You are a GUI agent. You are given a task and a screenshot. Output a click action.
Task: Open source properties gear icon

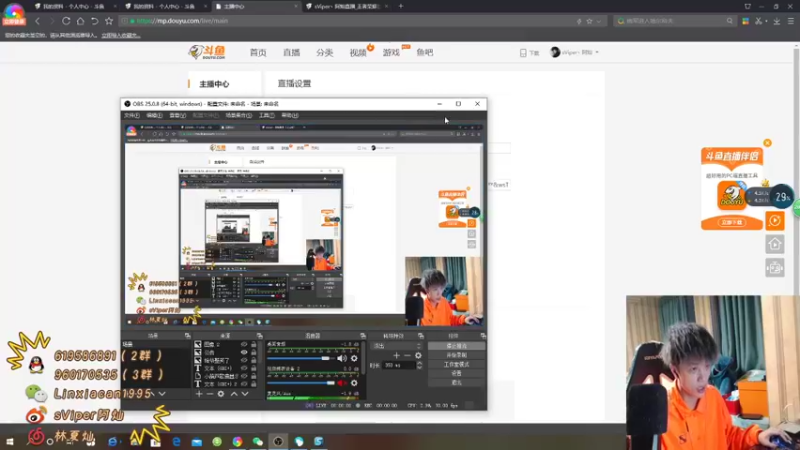221,394
